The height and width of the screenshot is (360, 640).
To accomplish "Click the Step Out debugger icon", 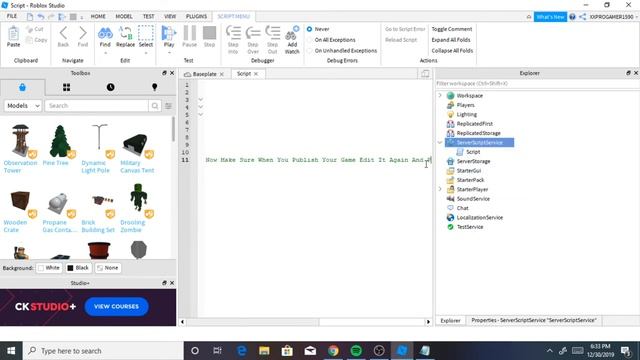I will (x=273, y=33).
